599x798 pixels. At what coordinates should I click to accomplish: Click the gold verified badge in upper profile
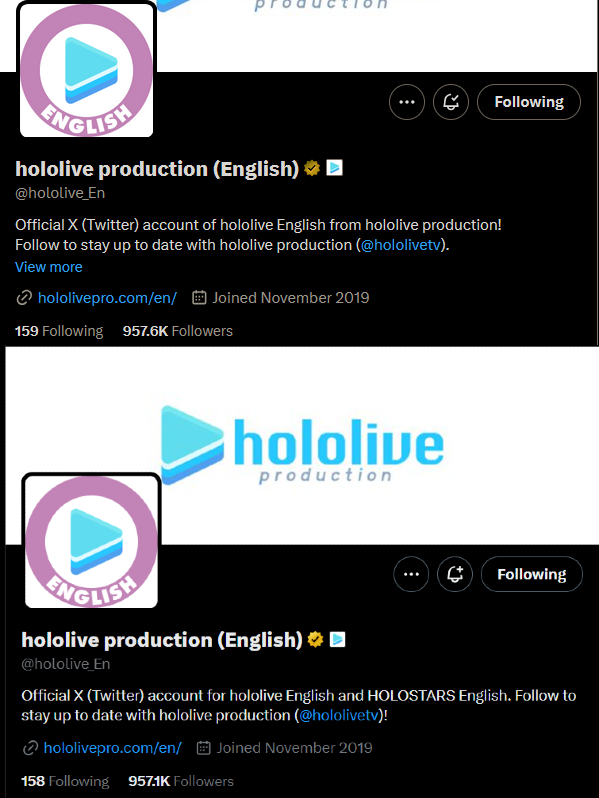(x=312, y=168)
